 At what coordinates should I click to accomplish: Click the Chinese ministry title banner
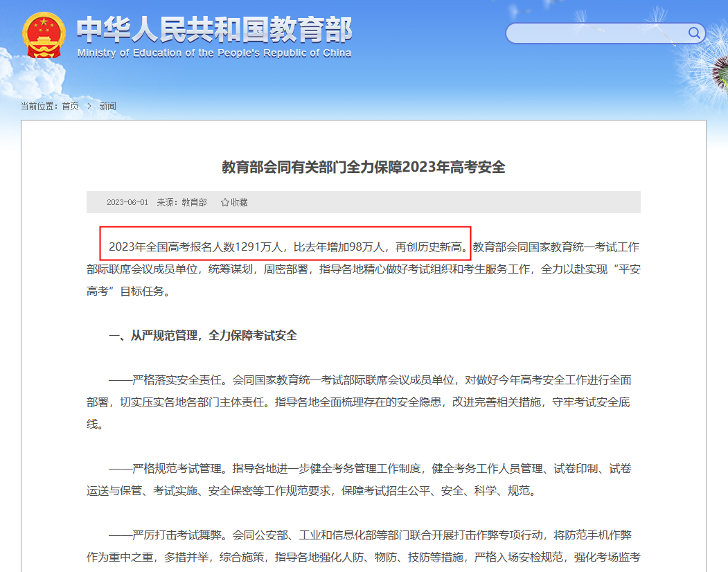click(215, 29)
